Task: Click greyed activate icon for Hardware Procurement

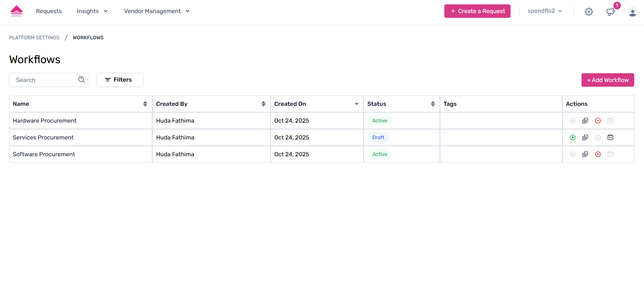Action: (x=573, y=121)
